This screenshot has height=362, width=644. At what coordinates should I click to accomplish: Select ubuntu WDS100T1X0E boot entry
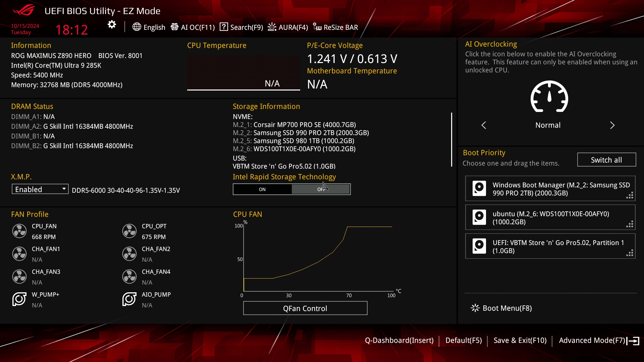click(550, 218)
